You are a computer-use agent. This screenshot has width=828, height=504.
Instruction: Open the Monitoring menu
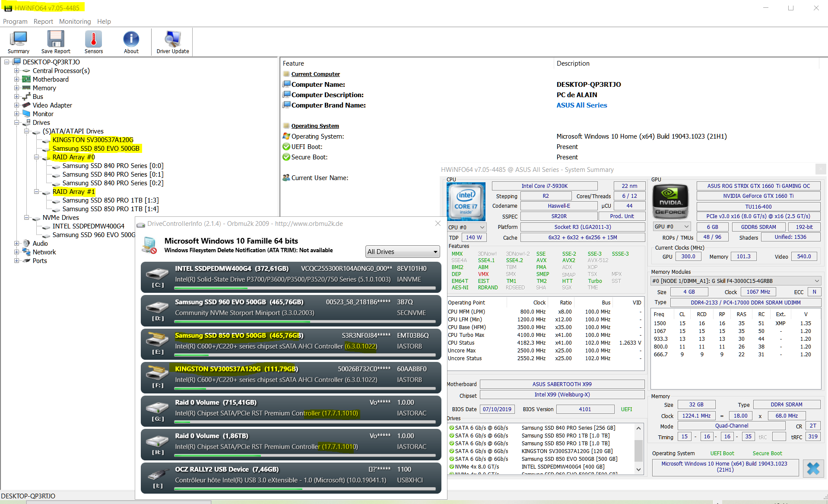coord(75,21)
